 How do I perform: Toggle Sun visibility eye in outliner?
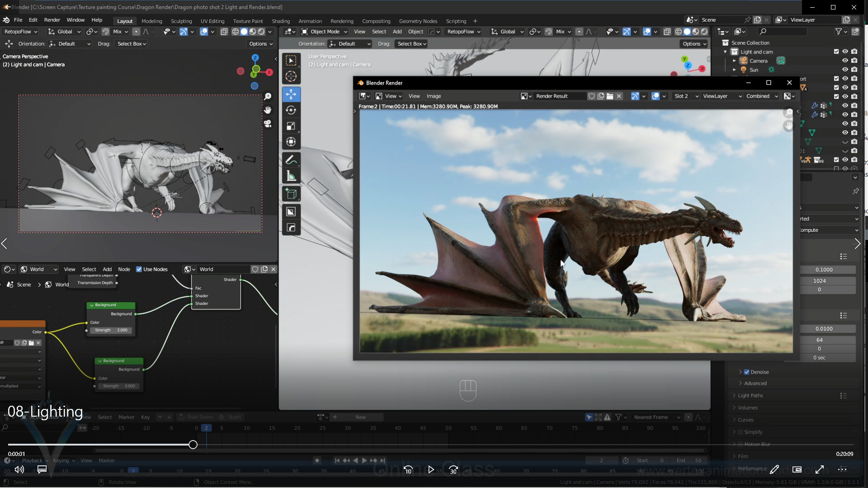point(845,70)
